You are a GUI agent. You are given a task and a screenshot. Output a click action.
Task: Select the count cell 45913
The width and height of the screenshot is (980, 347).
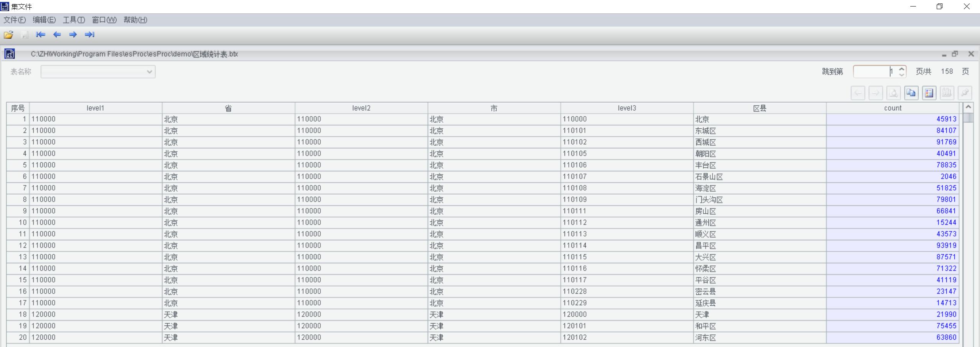[x=893, y=119]
